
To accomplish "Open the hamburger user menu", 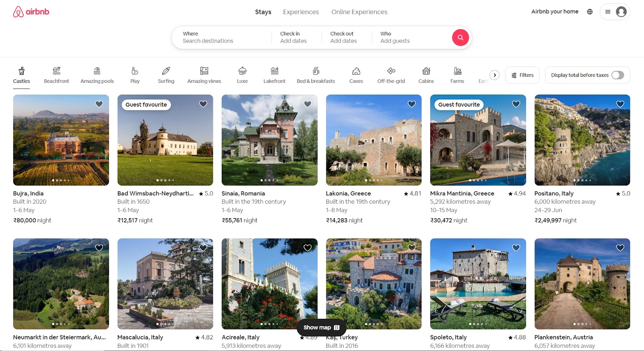I will [x=608, y=12].
